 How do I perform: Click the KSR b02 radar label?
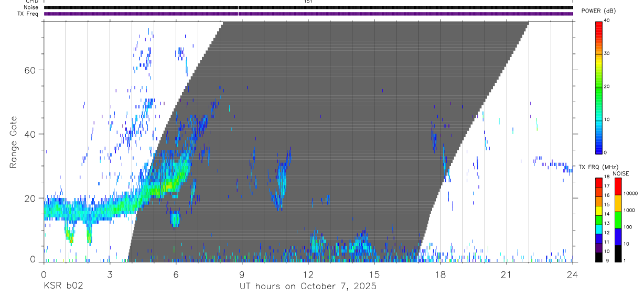[x=63, y=287]
